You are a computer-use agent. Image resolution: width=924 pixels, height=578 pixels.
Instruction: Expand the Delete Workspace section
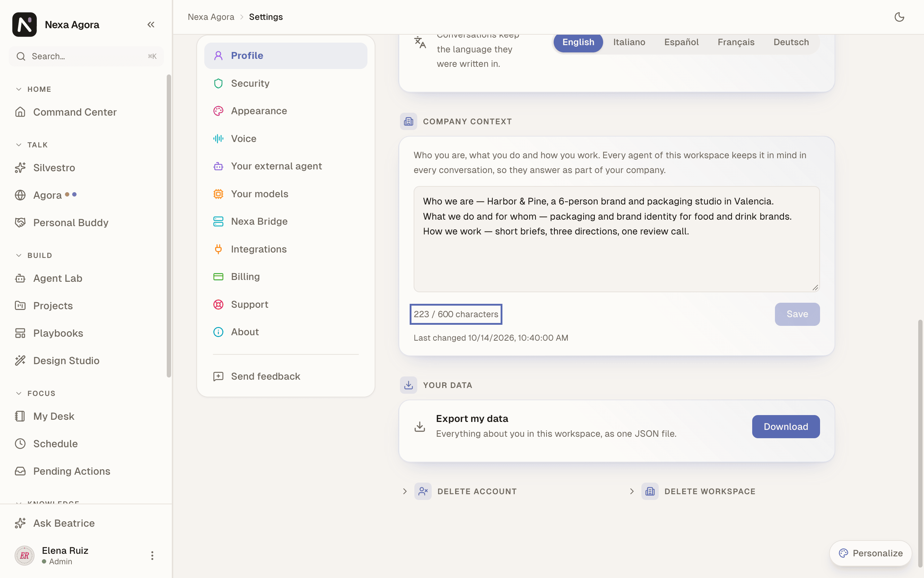[692, 491]
